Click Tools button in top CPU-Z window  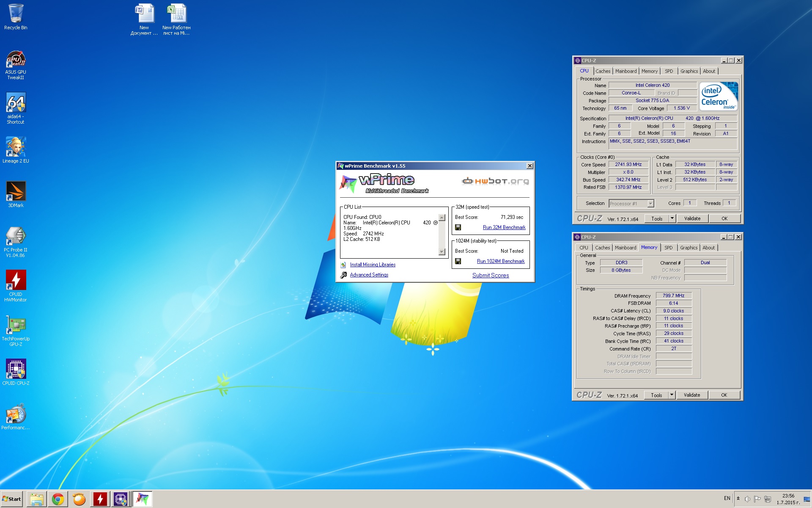click(657, 218)
